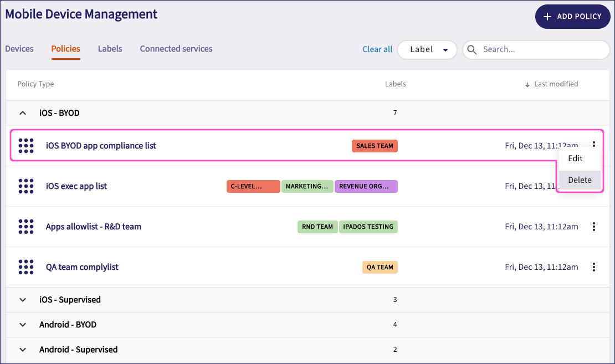This screenshot has height=364, width=615.
Task: Click grid icon next to QA team complylist
Action: [x=26, y=267]
